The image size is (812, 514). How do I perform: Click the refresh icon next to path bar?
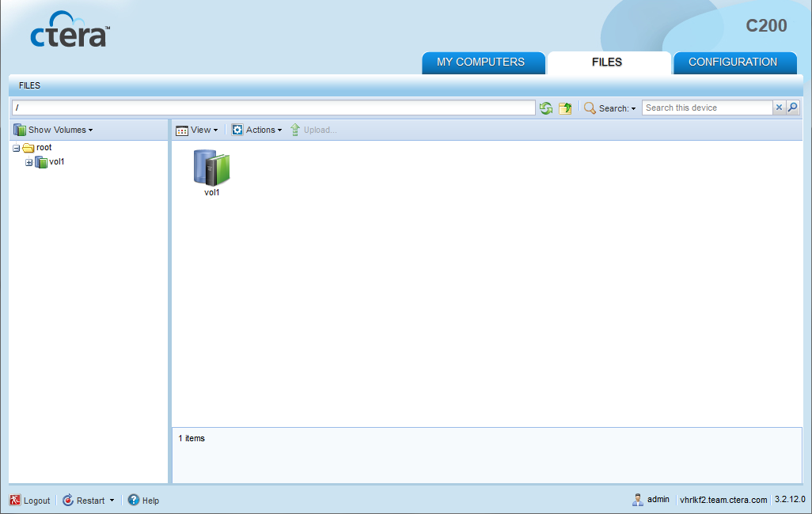tap(546, 108)
